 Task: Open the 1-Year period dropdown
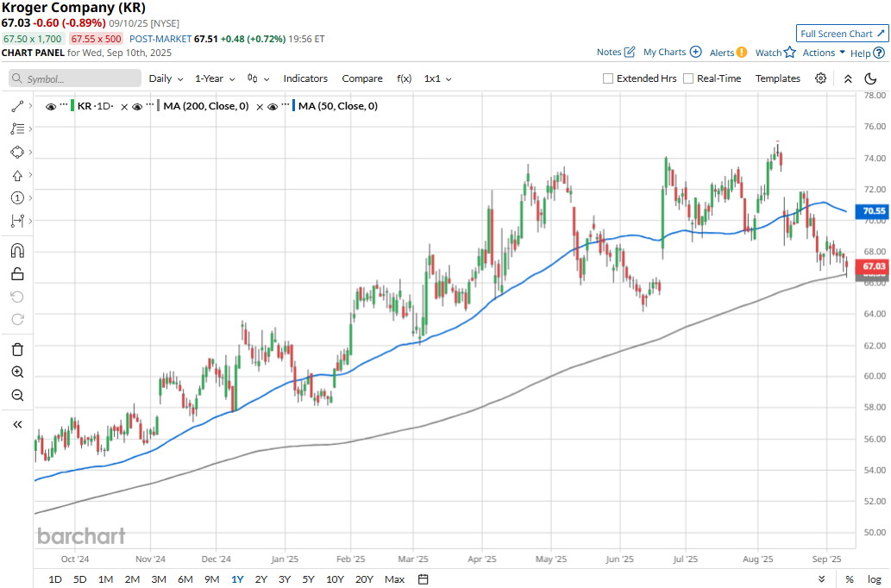tap(215, 78)
